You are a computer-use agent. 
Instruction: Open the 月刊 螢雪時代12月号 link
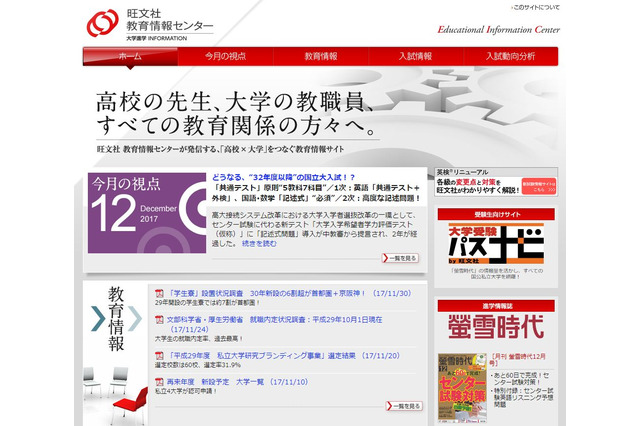(x=518, y=359)
